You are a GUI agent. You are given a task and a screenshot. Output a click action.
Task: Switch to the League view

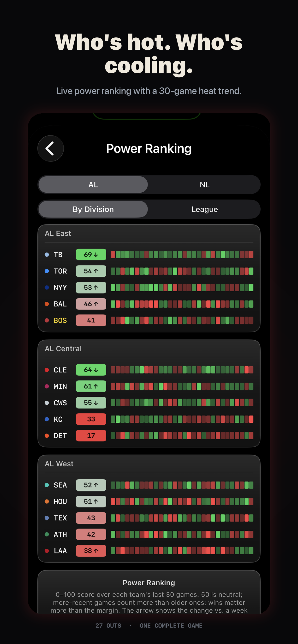pyautogui.click(x=204, y=209)
